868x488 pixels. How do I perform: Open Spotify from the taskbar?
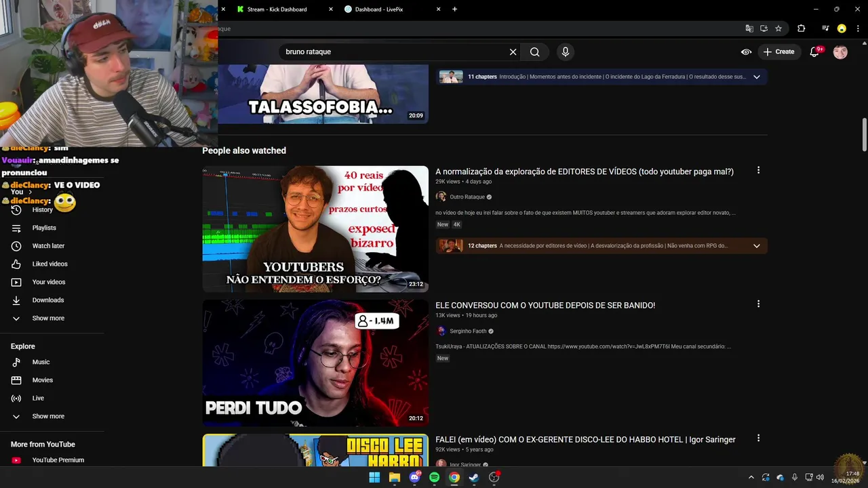coord(434,477)
